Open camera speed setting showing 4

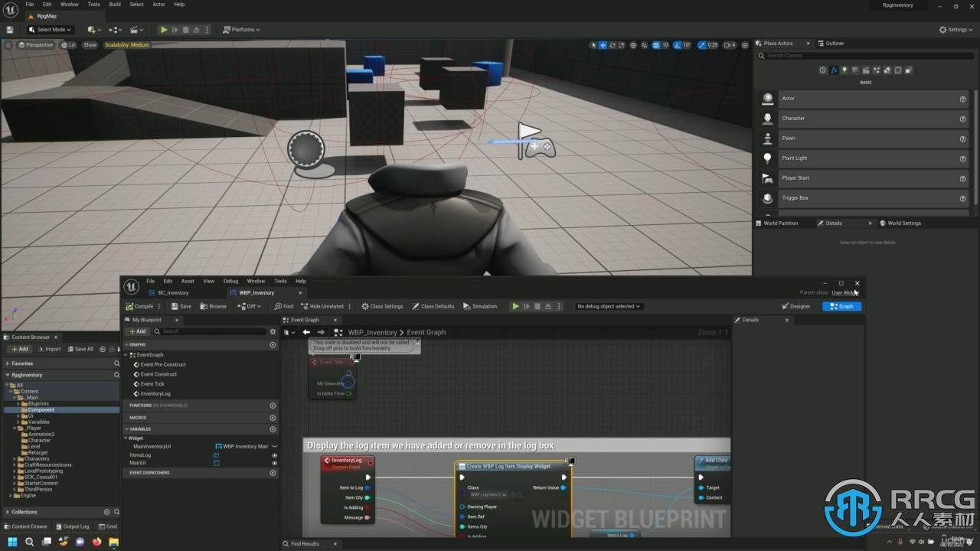point(730,45)
